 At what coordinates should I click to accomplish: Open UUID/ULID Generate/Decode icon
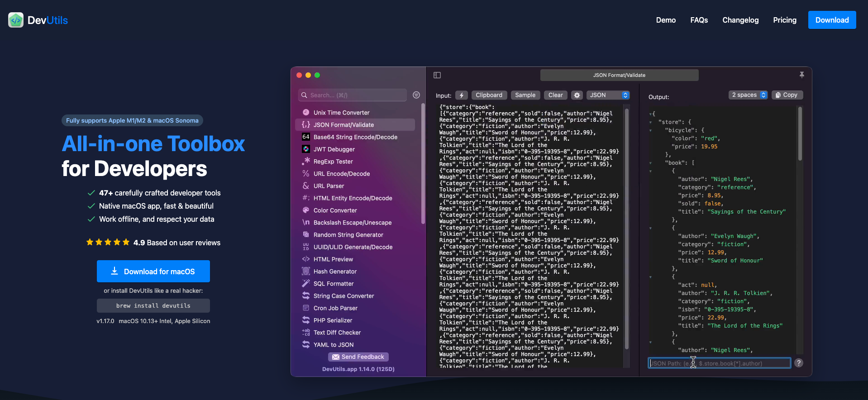(x=306, y=247)
